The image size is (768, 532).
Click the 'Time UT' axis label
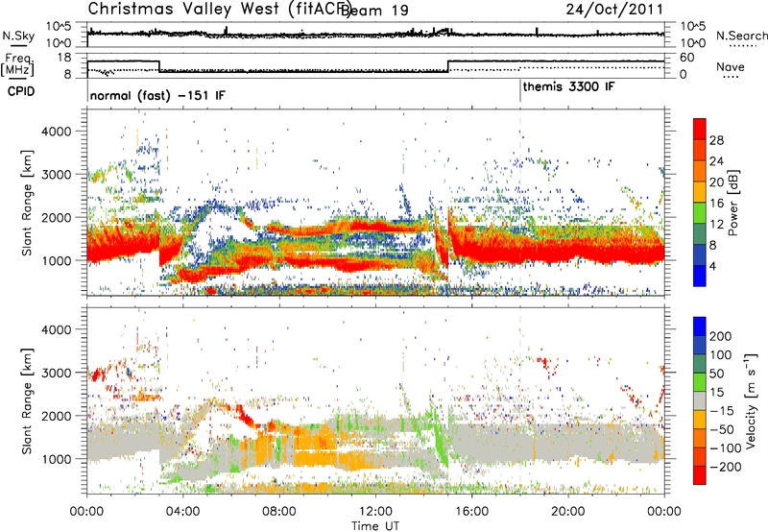click(x=375, y=525)
